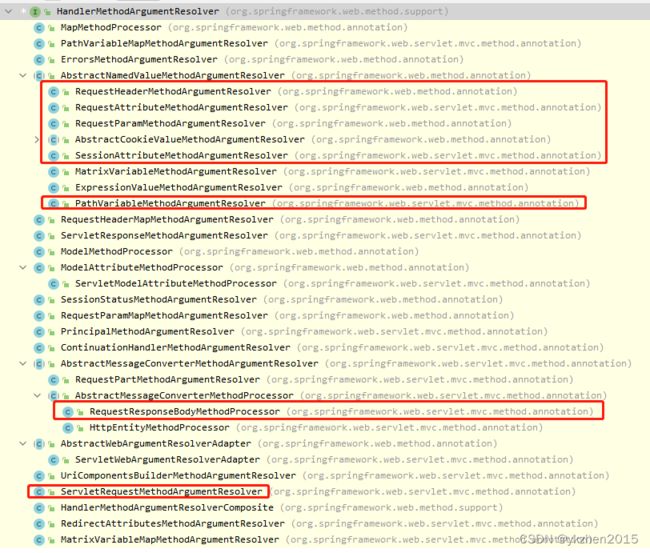Select ServletResponseMethodArgumentResolver class name
The image size is (650, 553).
[164, 235]
